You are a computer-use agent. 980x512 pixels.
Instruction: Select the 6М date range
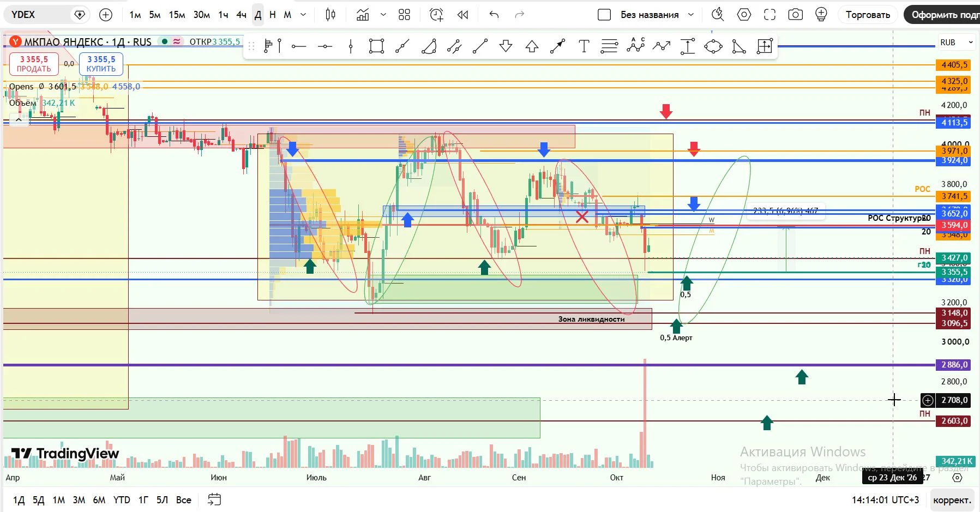click(99, 500)
